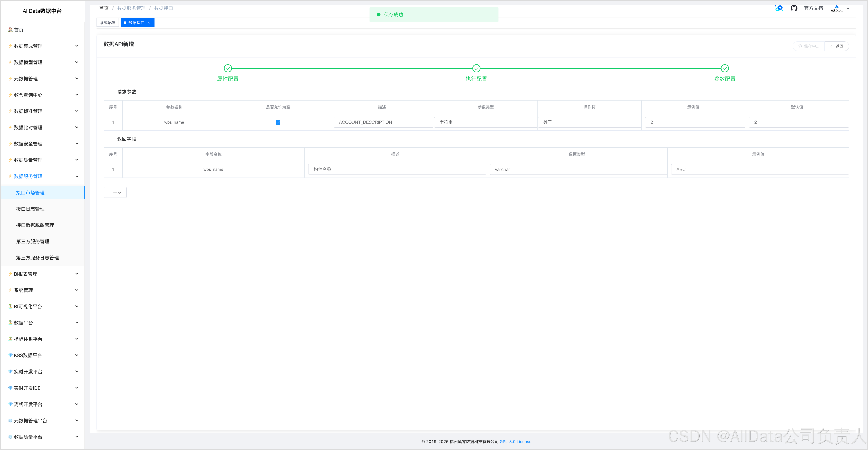The height and width of the screenshot is (450, 868).
Task: Uncheck 是否允许为空 for wbs_name
Action: tap(278, 122)
